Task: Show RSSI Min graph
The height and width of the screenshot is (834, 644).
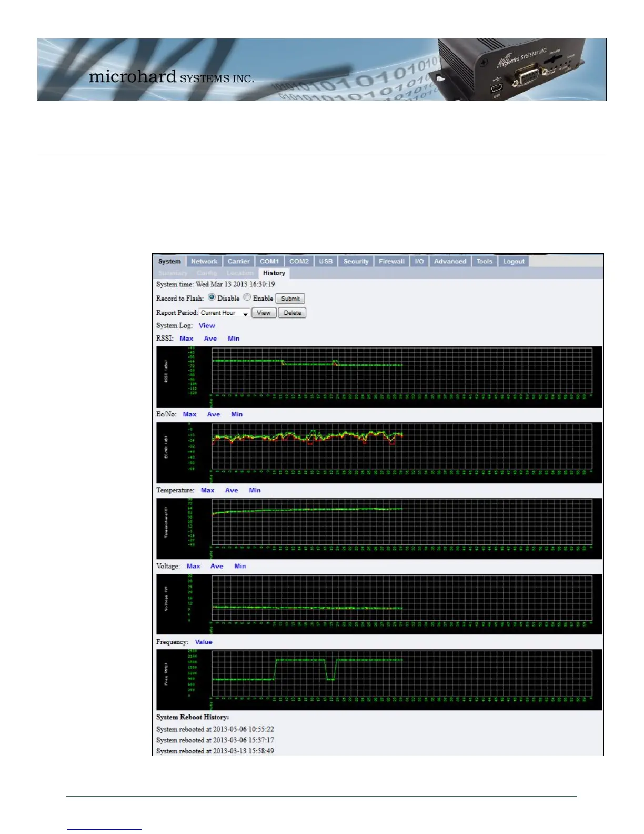Action: (x=234, y=339)
